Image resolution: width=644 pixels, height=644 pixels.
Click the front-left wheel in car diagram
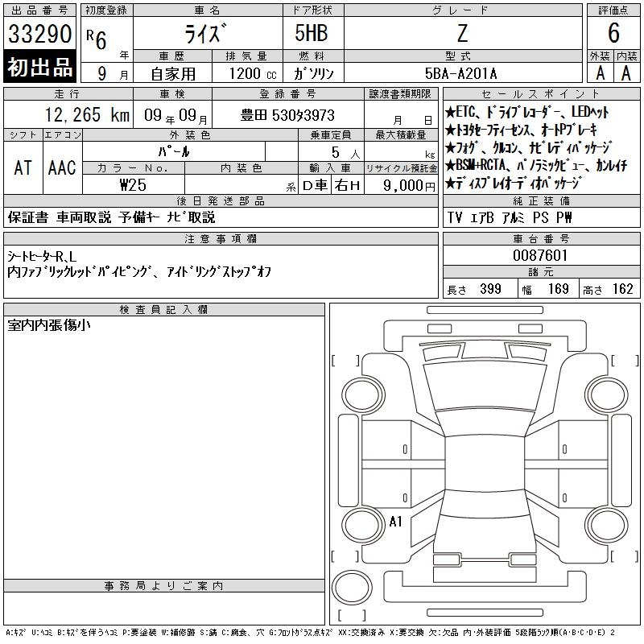[x=362, y=395]
